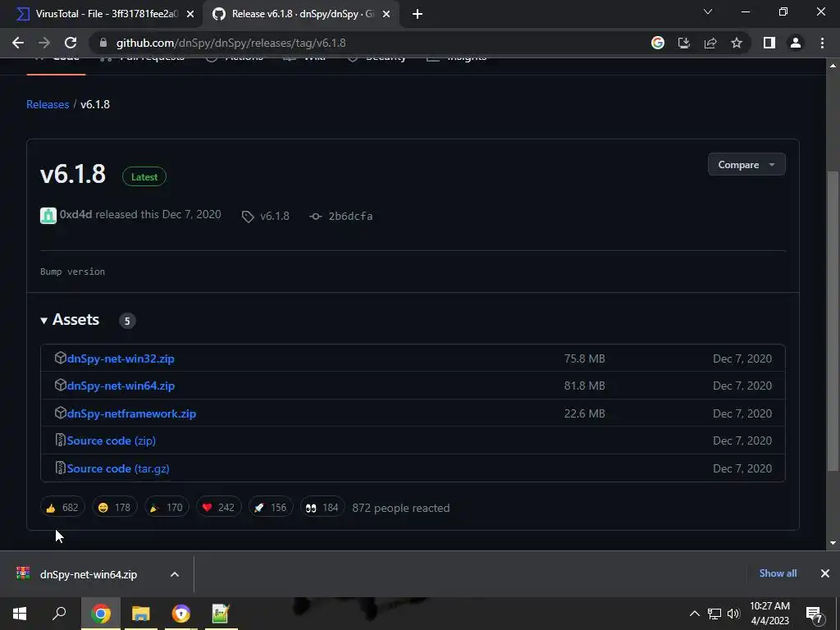Click the laugh reaction 178
840x630 pixels.
pos(114,507)
